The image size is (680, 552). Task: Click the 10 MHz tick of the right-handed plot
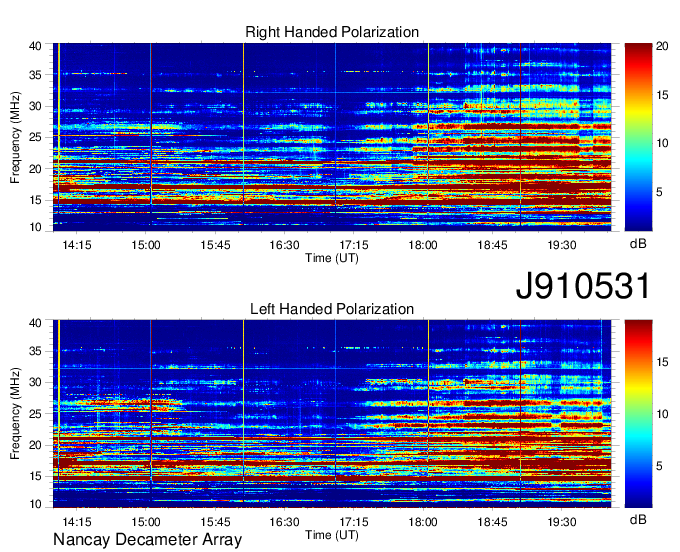click(35, 227)
